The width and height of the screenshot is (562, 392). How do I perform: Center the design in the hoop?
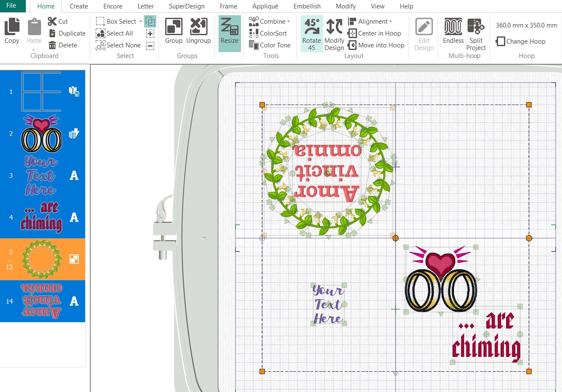(374, 33)
